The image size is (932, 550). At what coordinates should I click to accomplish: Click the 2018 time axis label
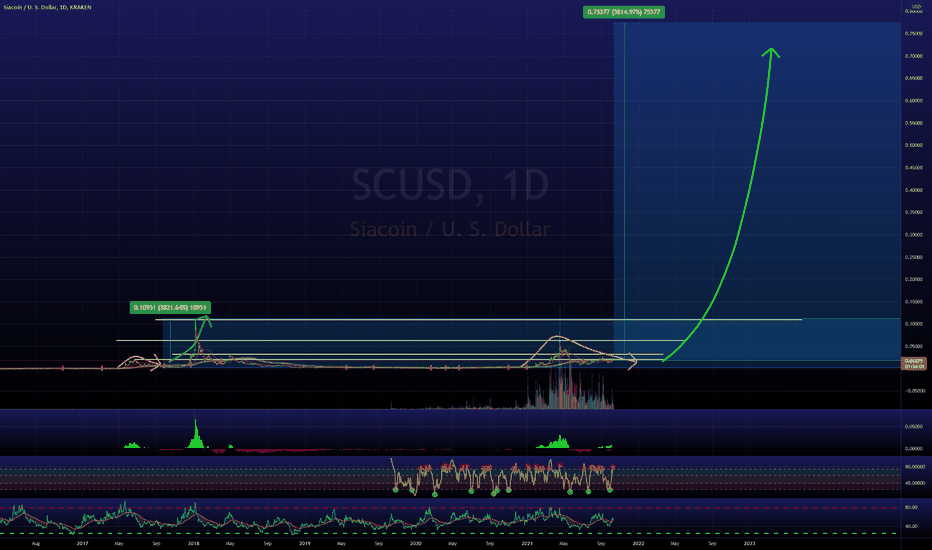click(x=193, y=543)
